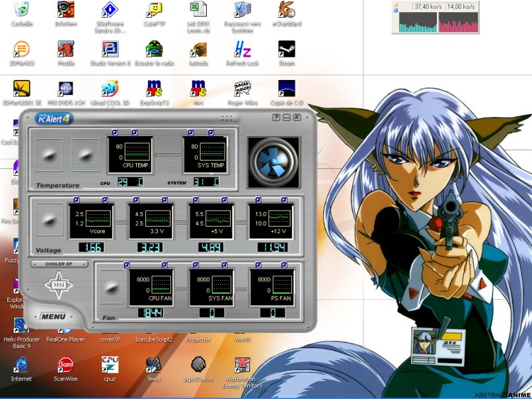Click the starry night icon right of Roger Wilco
The height and width of the screenshot is (399, 532).
point(287,89)
